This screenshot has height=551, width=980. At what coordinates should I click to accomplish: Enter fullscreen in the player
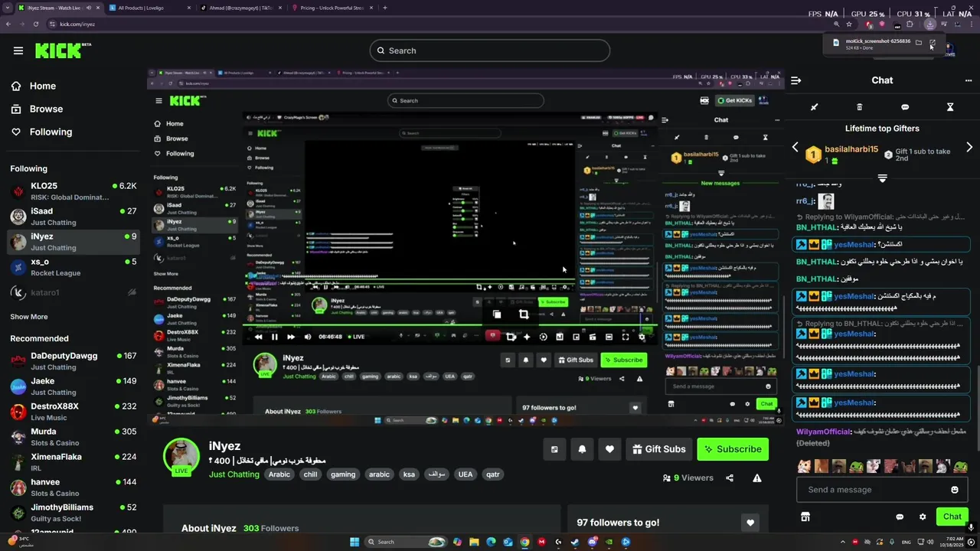click(626, 337)
